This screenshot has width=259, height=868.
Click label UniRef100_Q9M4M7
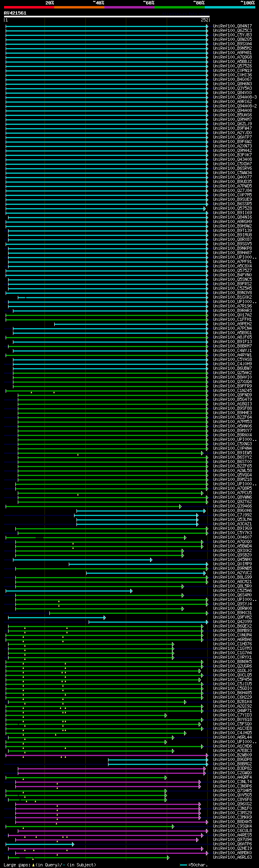tap(232, 119)
